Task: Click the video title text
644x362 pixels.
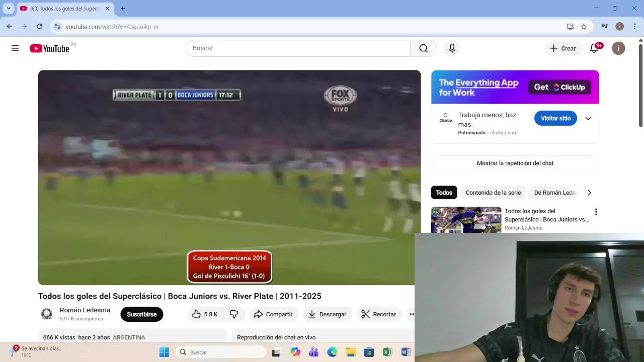Action: (180, 296)
